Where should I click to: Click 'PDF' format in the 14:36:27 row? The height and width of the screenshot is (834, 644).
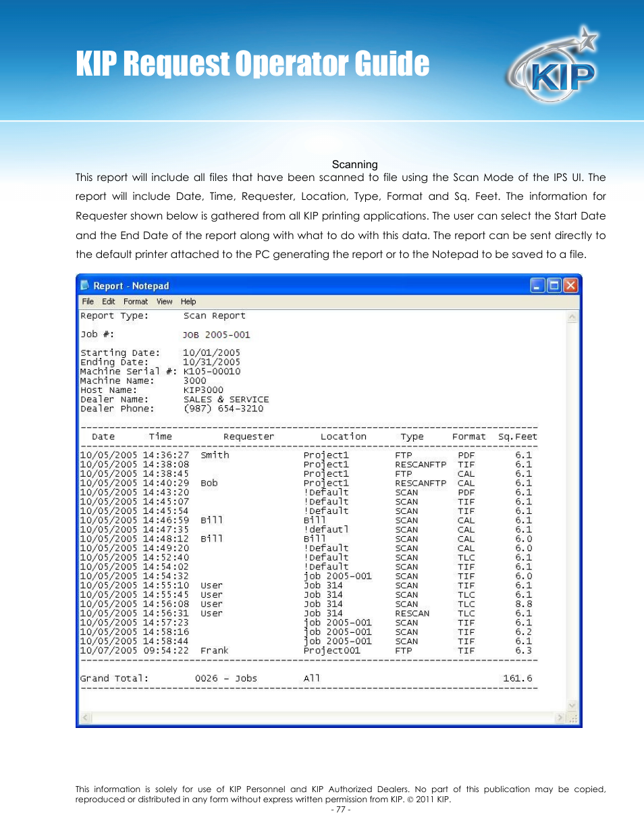click(466, 455)
